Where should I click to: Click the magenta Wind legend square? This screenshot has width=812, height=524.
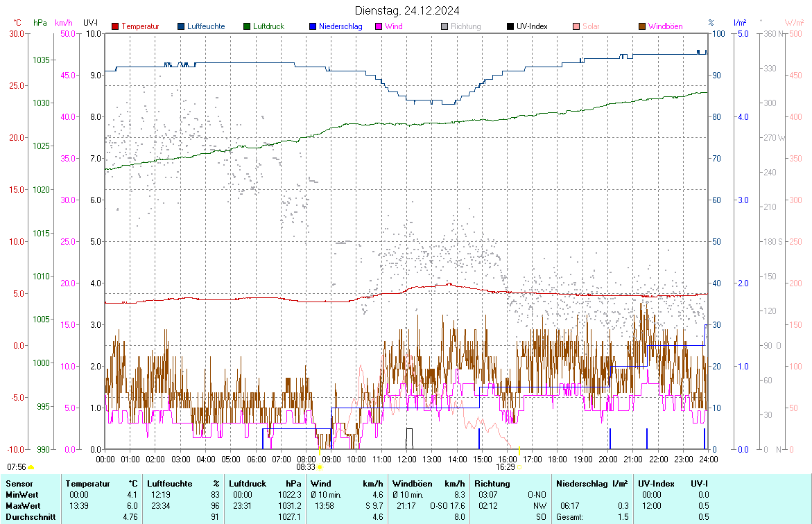click(379, 27)
